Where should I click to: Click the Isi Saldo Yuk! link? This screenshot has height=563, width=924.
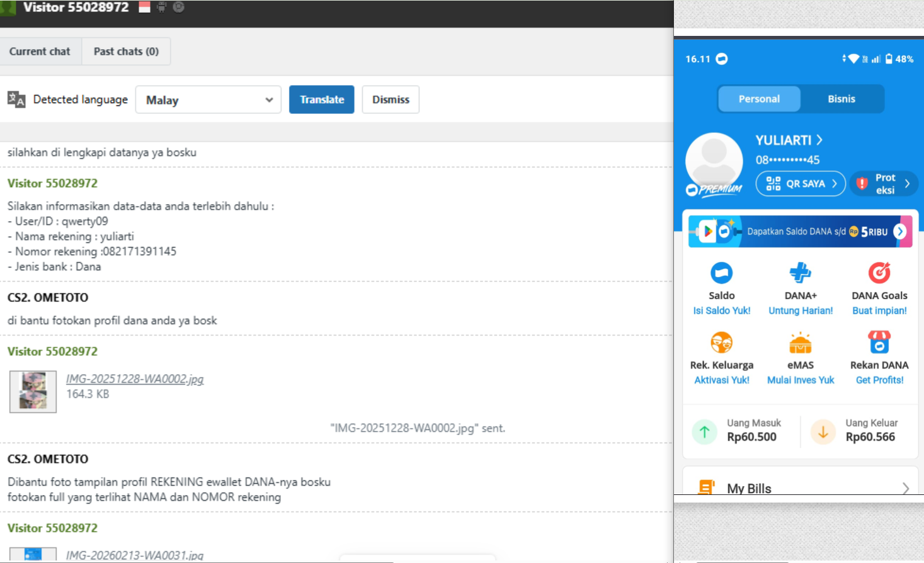click(722, 310)
